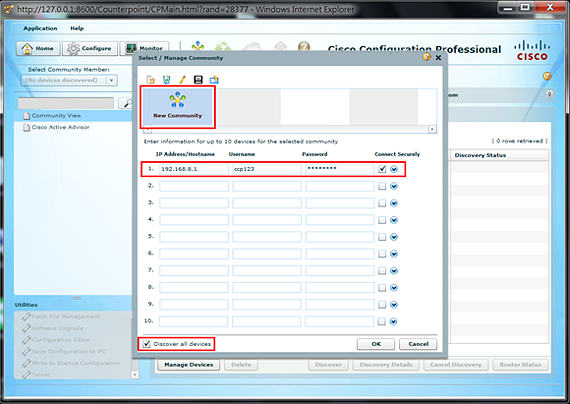Image resolution: width=570 pixels, height=404 pixels.
Task: Click the Discover button in the background window
Action: coord(328,365)
